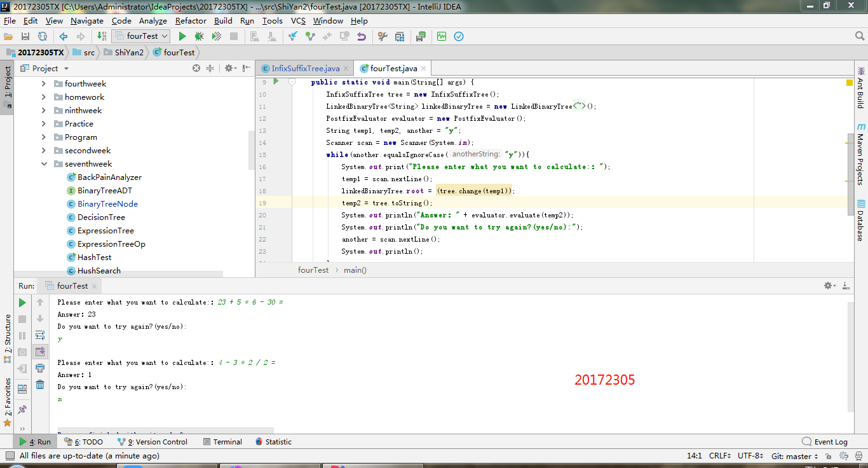Run fourTest using toolbar green play icon

[182, 36]
